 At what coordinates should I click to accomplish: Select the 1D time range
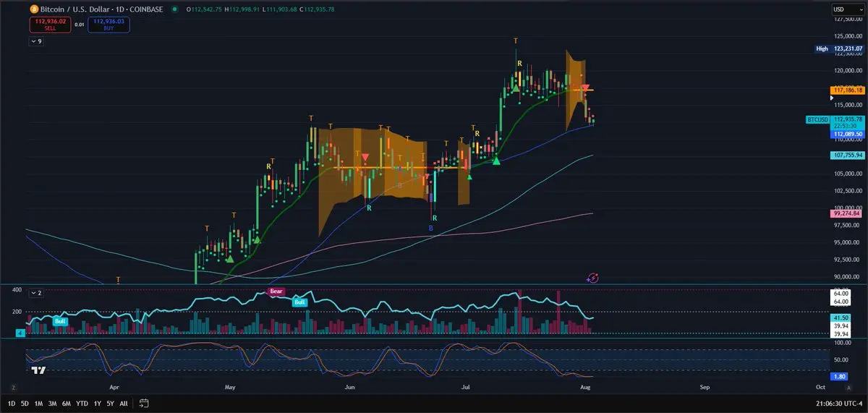pos(12,403)
